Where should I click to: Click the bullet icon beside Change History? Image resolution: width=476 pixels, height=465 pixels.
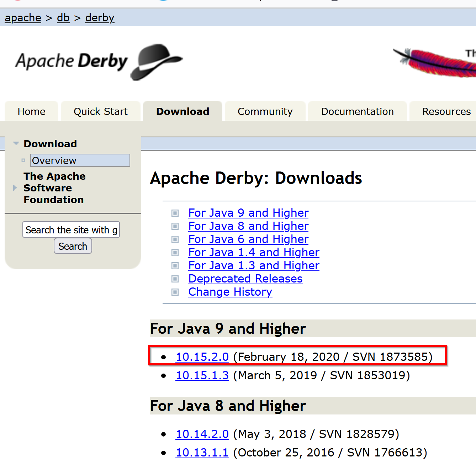(175, 292)
